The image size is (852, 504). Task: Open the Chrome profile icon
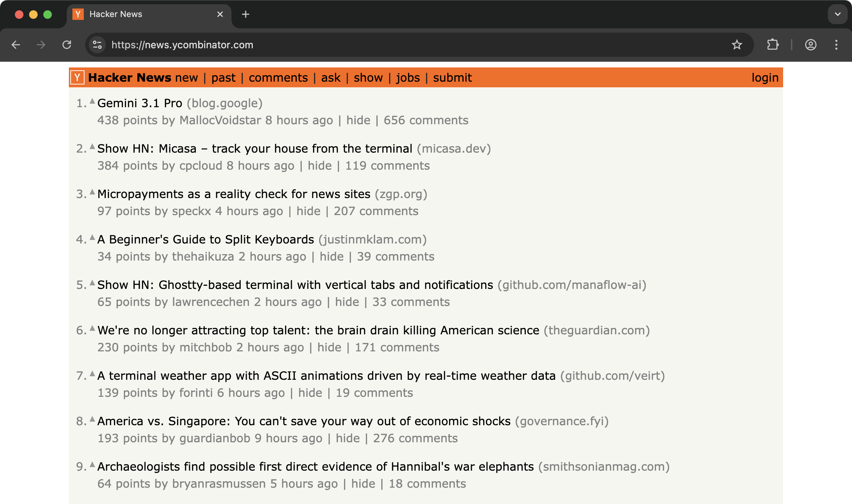click(811, 45)
